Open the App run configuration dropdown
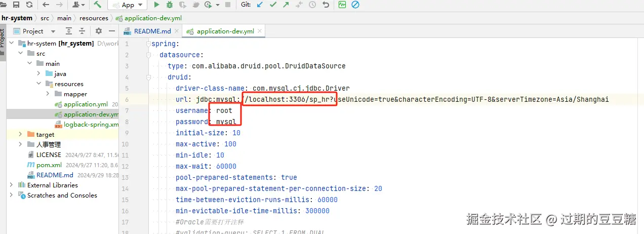 coord(128,5)
